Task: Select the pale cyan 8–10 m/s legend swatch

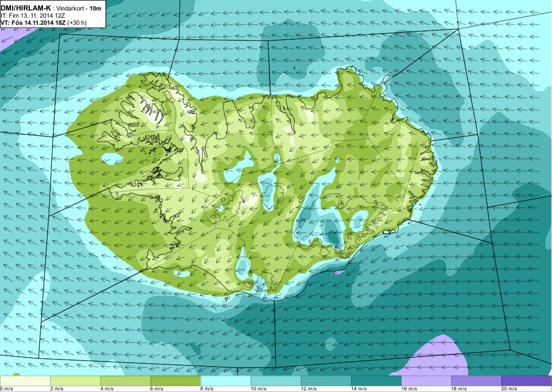Action: tap(226, 381)
